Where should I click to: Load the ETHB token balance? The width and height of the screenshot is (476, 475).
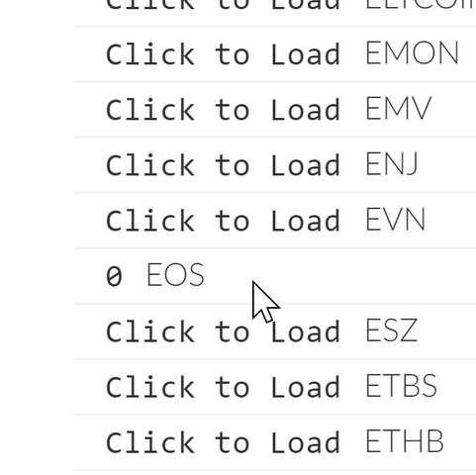tap(223, 441)
